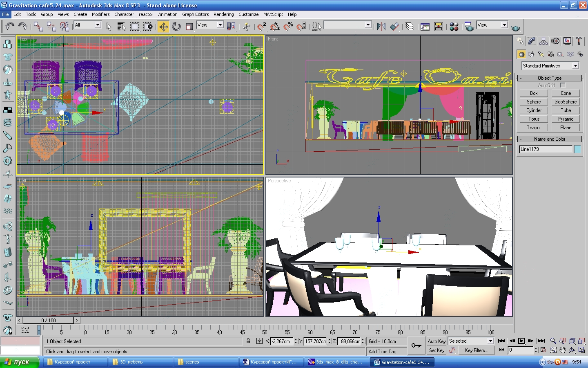Pick the Rectangular Selection Region tool
588x368 pixels.
pos(134,27)
